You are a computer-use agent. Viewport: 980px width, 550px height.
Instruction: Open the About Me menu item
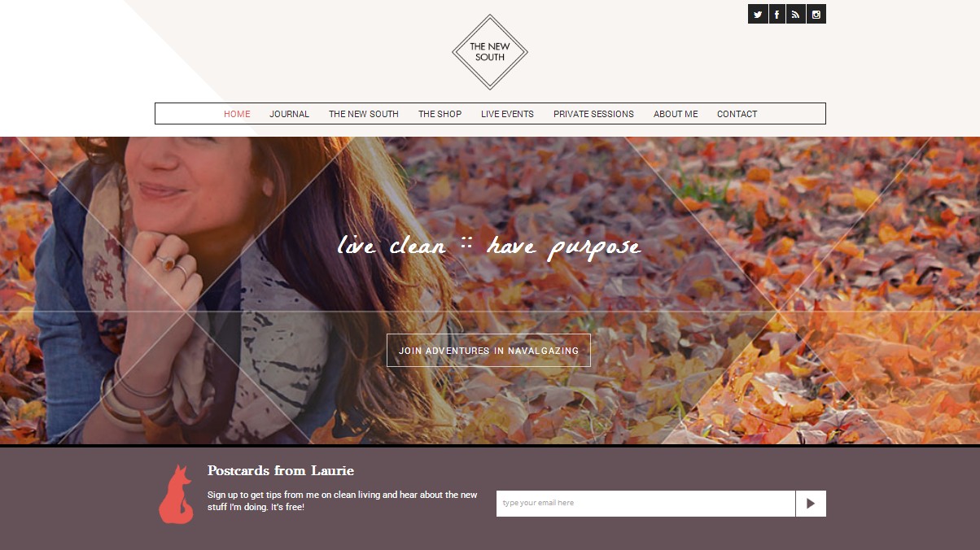(x=676, y=114)
